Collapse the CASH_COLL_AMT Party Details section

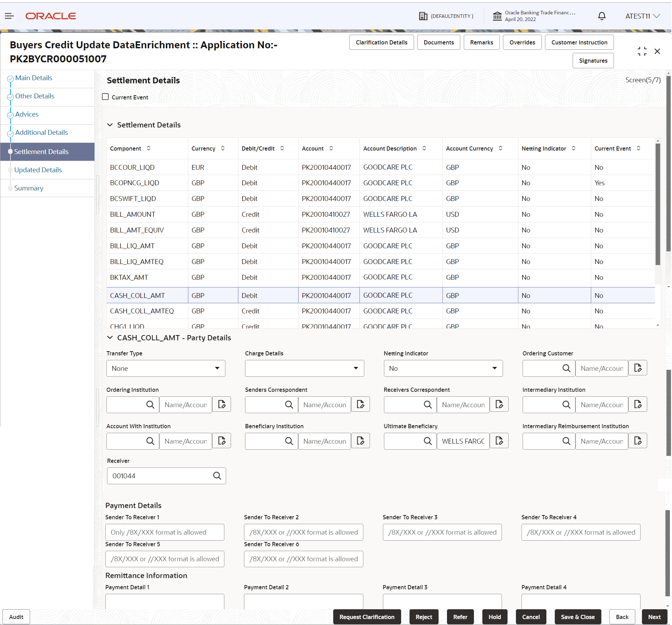coord(110,338)
